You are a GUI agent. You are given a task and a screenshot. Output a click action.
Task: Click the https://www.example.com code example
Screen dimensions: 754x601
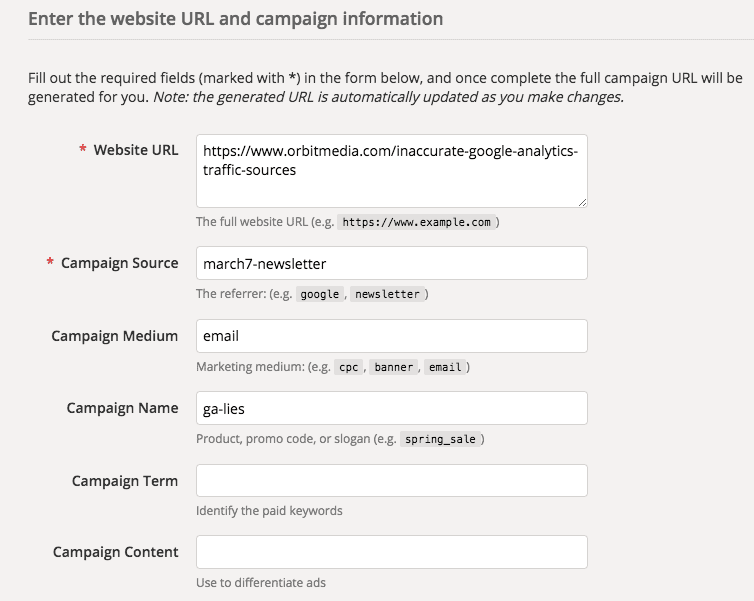[x=416, y=222]
